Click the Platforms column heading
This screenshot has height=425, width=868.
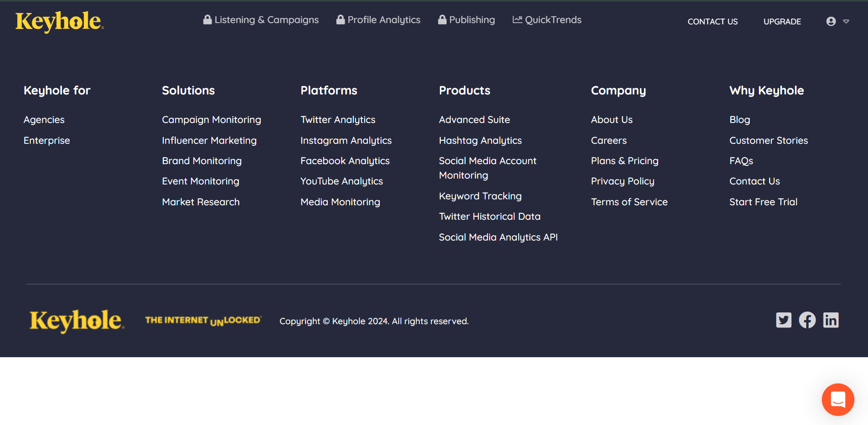click(x=329, y=90)
